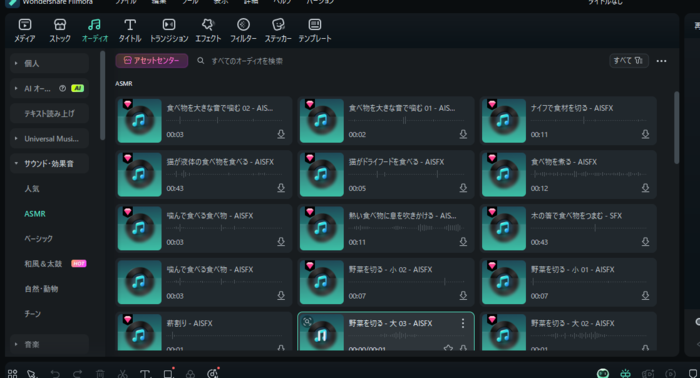Image resolution: width=700 pixels, height=378 pixels.
Task: Download 木の箸で食べ物をつまむ audio
Action: pyautogui.click(x=645, y=241)
